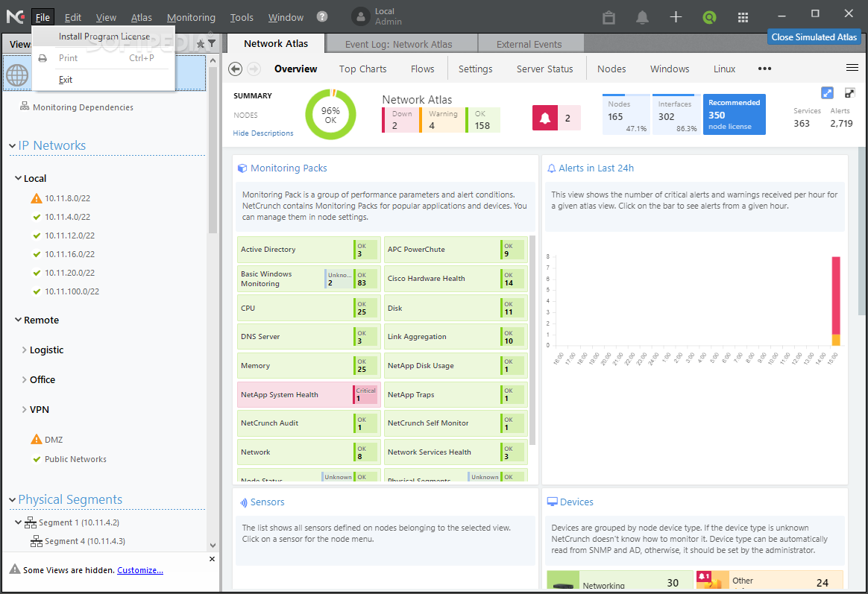Click the Monitoring Dependencies icon

25,106
